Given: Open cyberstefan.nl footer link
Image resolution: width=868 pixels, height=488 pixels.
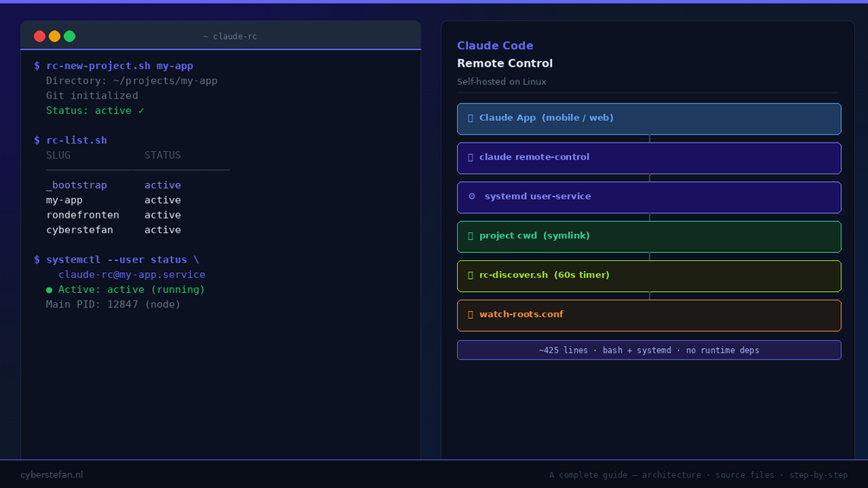Looking at the screenshot, I should 52,475.
